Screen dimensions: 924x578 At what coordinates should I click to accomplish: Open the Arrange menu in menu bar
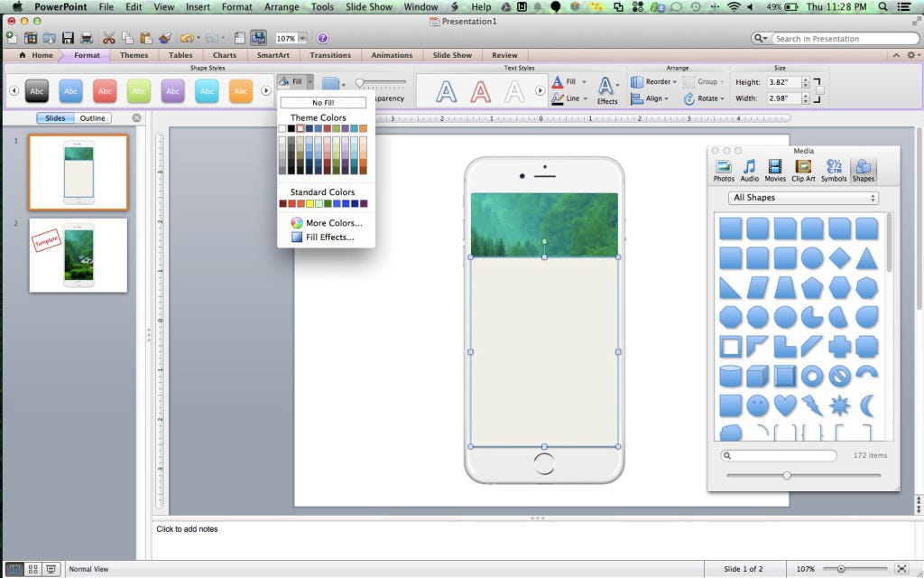[x=282, y=7]
